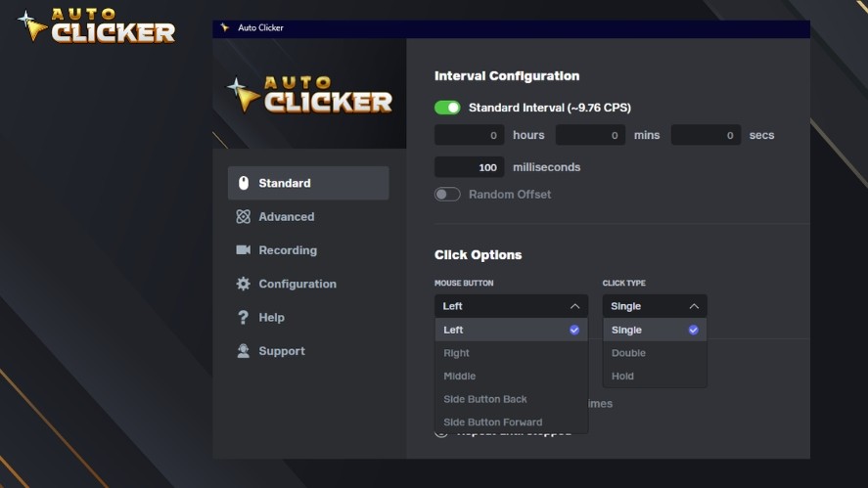868x488 pixels.
Task: Click the Mouse Button dropdown chevron arrow
Action: coord(574,306)
